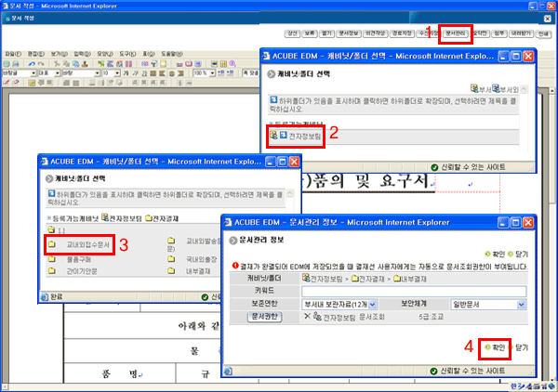Open the 파일(F) menu

click(x=13, y=54)
